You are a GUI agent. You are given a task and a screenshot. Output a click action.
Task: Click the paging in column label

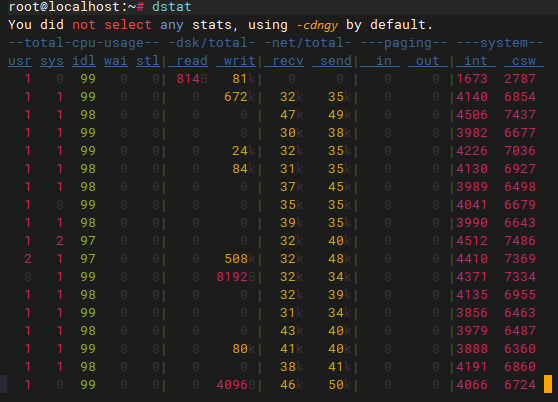[380, 61]
